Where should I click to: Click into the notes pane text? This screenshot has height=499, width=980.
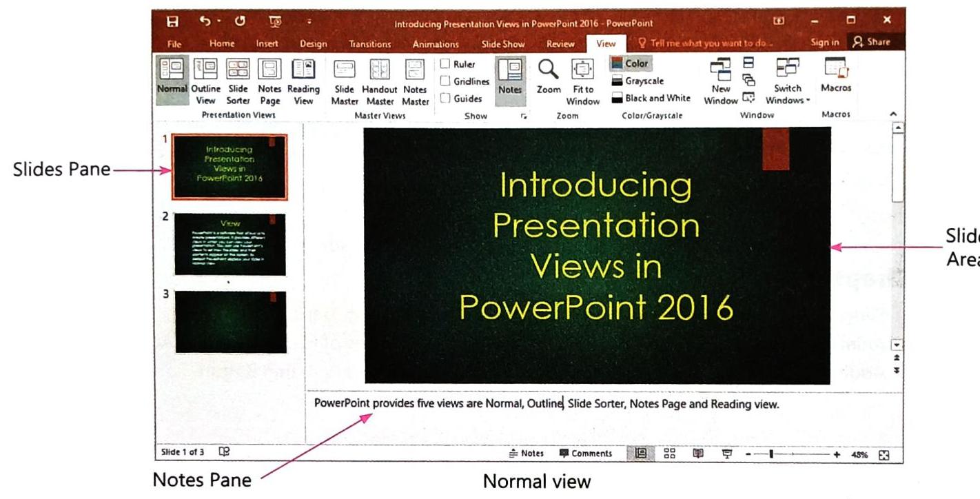click(x=547, y=405)
